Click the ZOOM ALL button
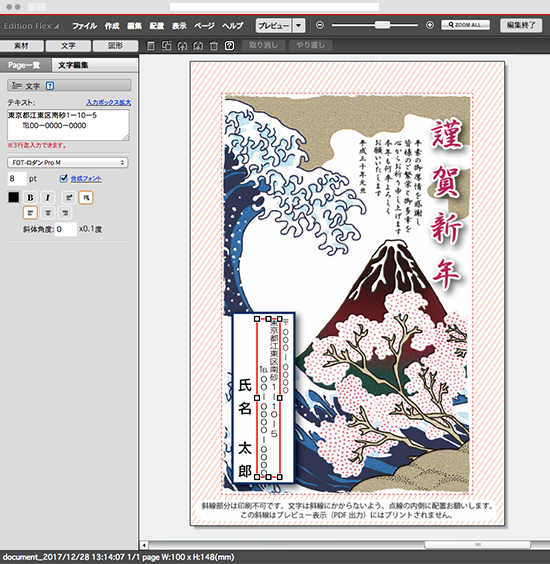Screen dimensions: 550x564 (x=465, y=25)
